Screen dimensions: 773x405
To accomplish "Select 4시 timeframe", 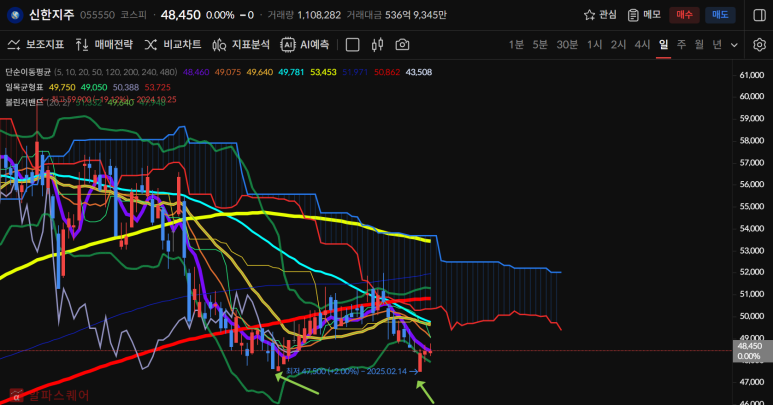I will [642, 45].
